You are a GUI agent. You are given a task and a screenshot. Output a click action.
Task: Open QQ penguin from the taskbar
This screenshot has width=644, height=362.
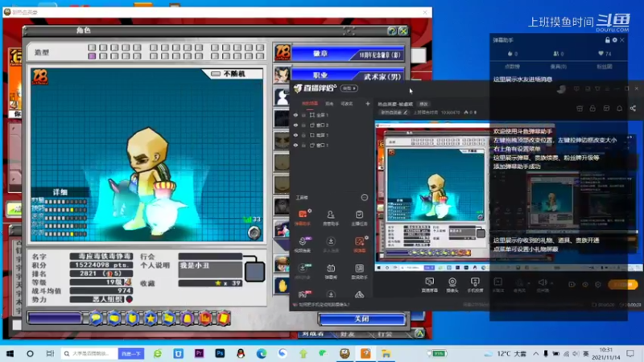241,353
